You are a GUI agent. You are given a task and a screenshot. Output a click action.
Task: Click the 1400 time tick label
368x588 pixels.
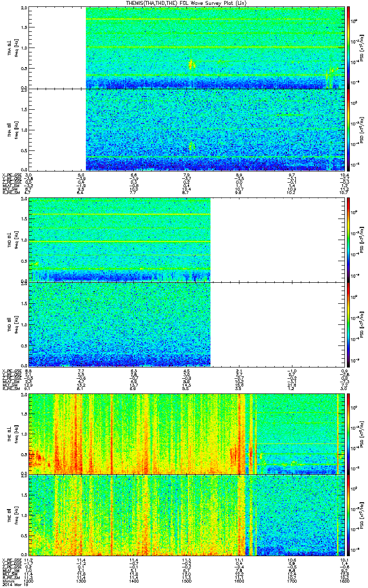tap(133, 580)
